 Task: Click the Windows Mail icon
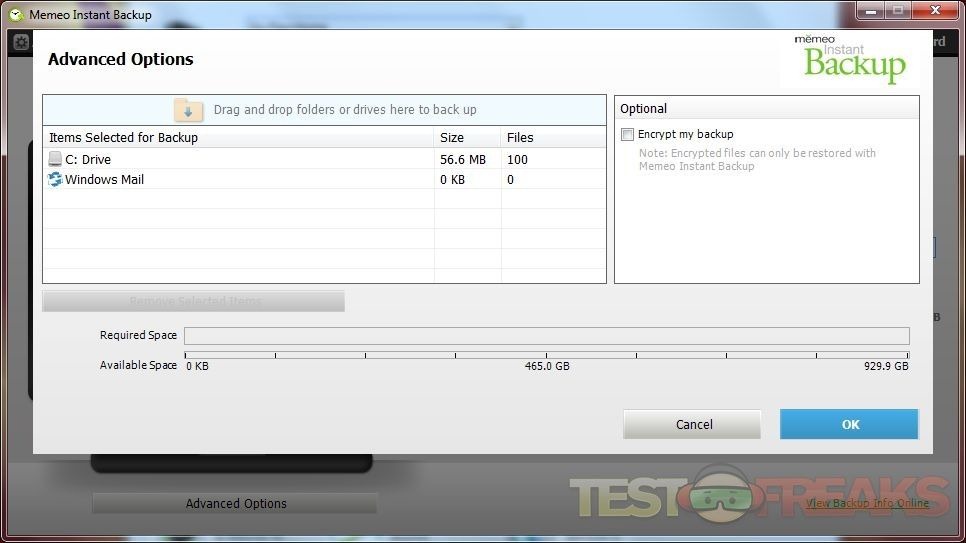pyautogui.click(x=55, y=180)
